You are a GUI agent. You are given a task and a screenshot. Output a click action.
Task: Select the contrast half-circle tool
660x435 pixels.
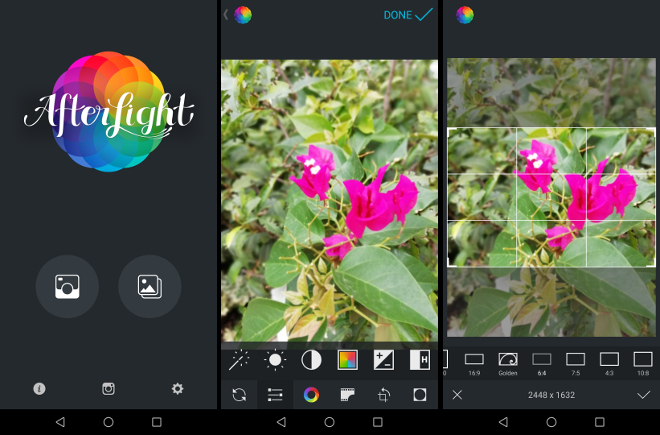click(311, 359)
